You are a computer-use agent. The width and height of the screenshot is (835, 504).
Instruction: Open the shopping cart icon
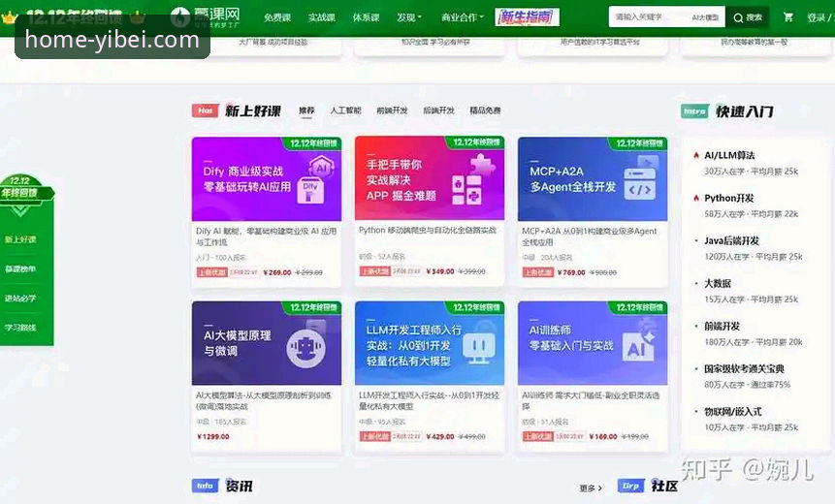pos(787,17)
